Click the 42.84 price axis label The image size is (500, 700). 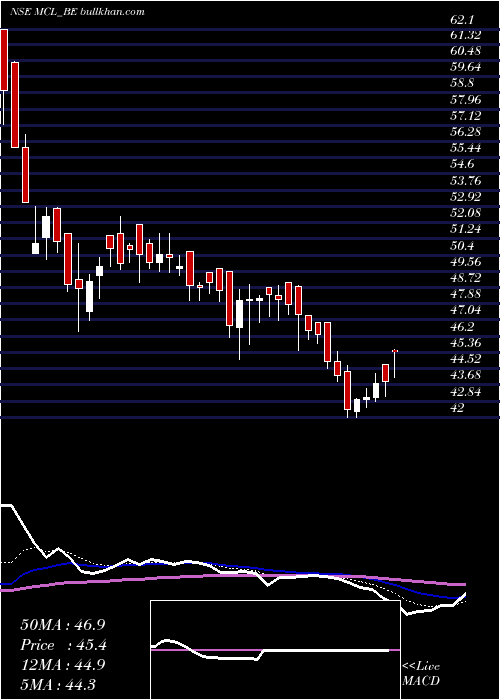point(465,392)
